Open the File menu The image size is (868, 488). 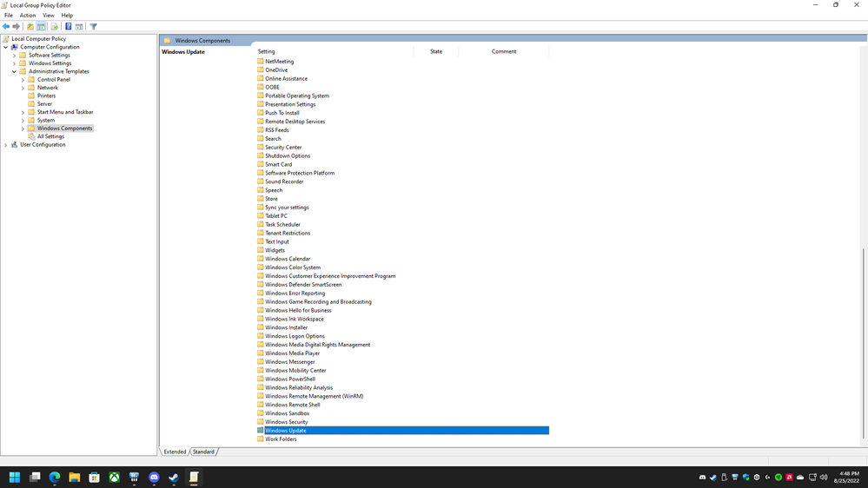tap(9, 16)
